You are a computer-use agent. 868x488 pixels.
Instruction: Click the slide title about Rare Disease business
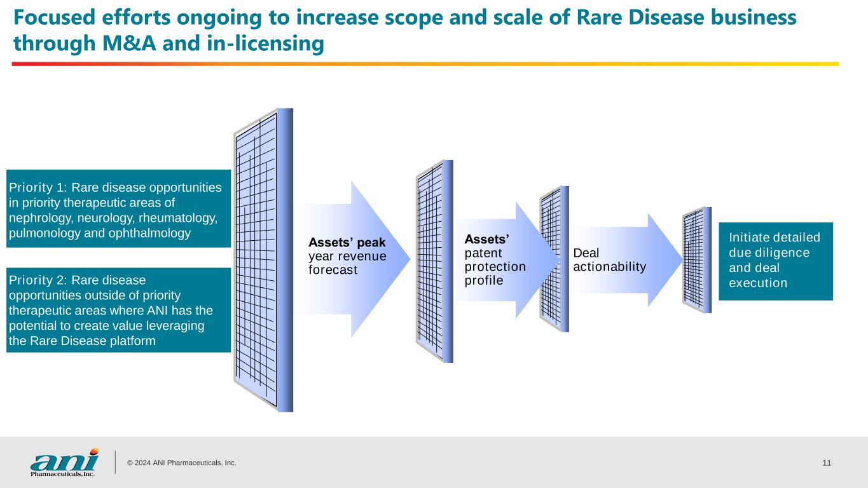[x=404, y=30]
